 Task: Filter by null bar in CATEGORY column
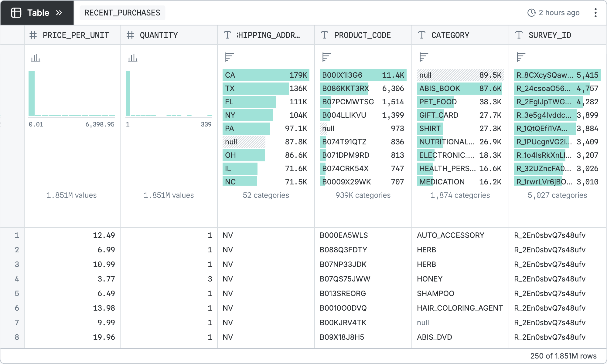[460, 75]
